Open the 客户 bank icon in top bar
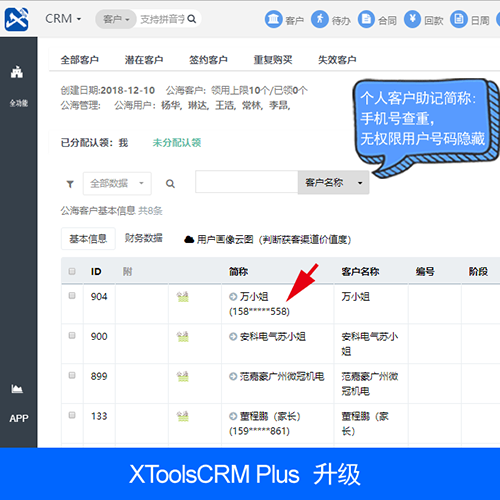 point(274,19)
